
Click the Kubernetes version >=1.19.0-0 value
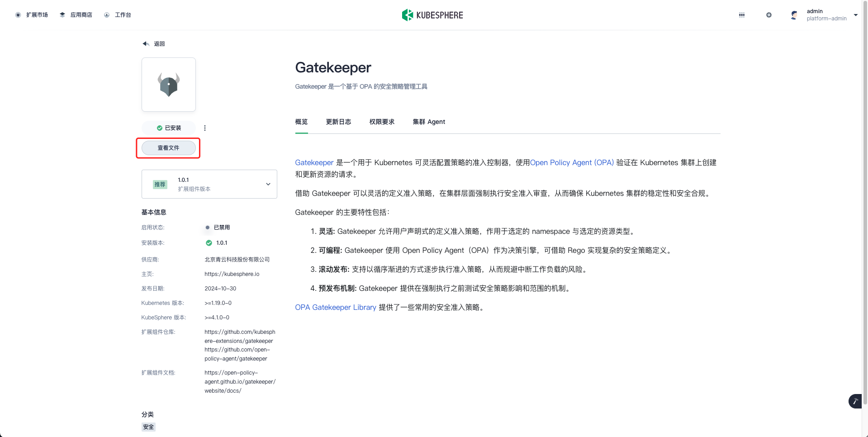tap(218, 303)
